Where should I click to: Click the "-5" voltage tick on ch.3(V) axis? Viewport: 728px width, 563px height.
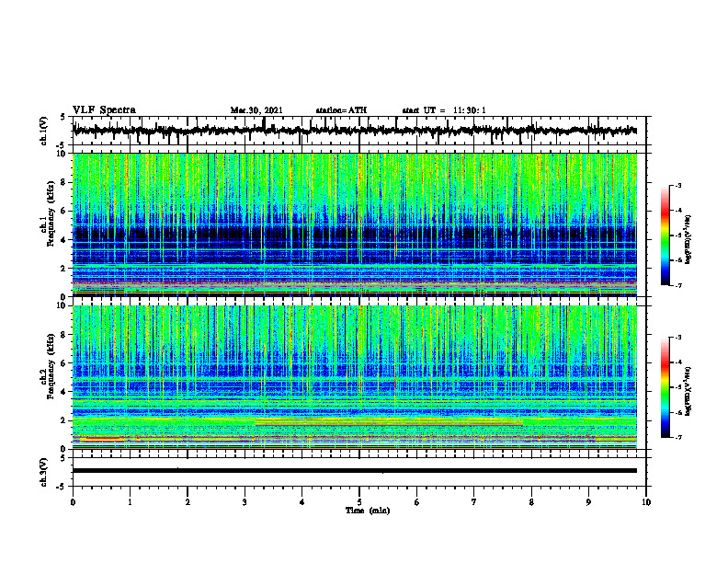click(62, 487)
